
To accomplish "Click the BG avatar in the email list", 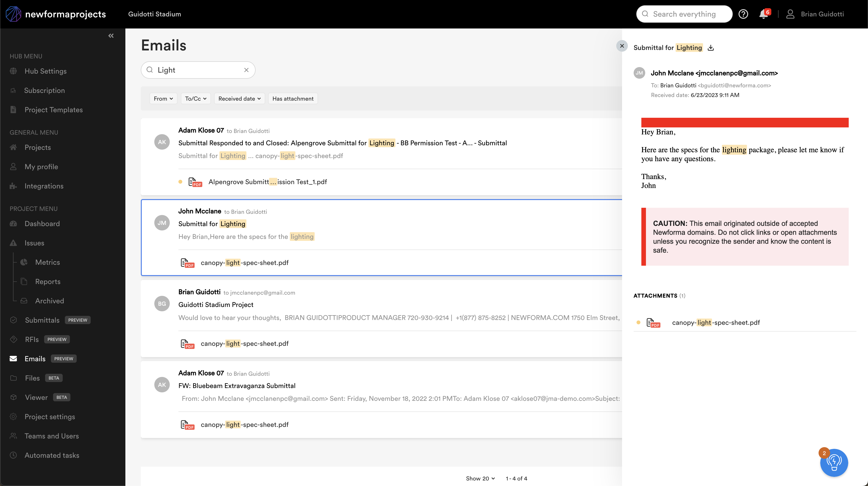I will click(162, 304).
